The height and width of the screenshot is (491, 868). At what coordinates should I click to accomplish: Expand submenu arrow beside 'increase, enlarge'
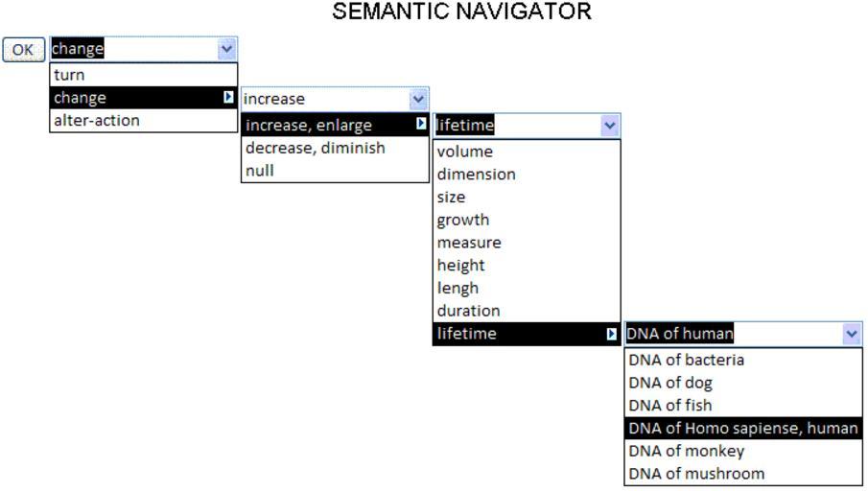421,124
